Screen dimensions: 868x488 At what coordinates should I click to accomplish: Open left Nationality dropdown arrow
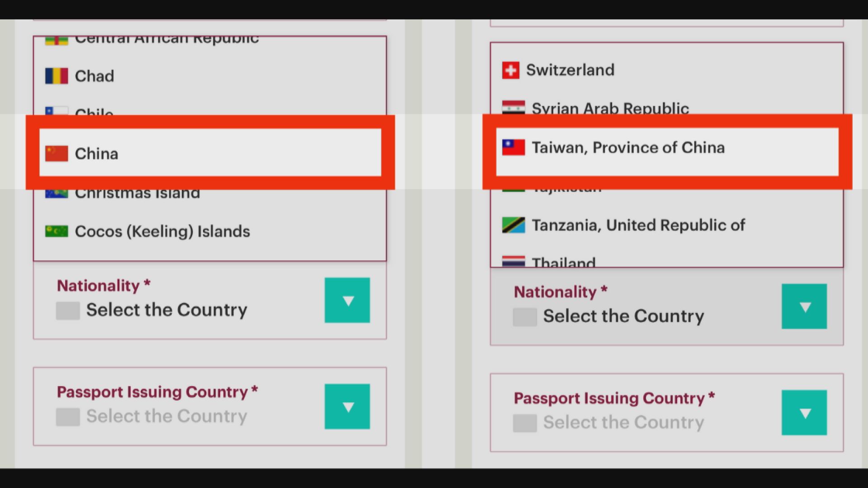pyautogui.click(x=347, y=300)
